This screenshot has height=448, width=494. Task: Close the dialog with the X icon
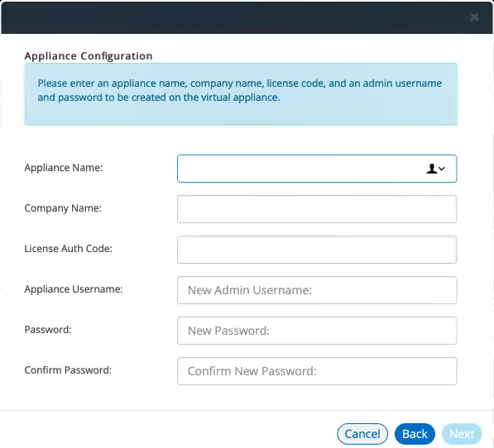pos(474,17)
